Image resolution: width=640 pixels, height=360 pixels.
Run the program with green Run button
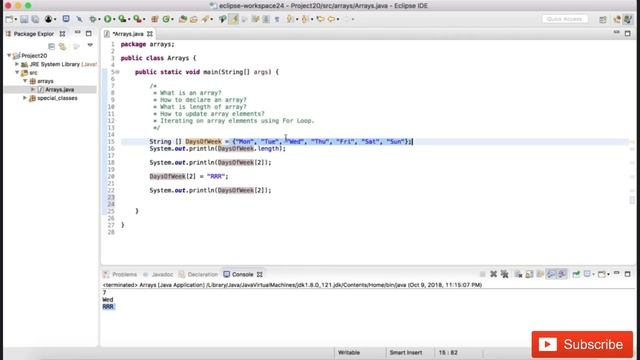[108, 19]
